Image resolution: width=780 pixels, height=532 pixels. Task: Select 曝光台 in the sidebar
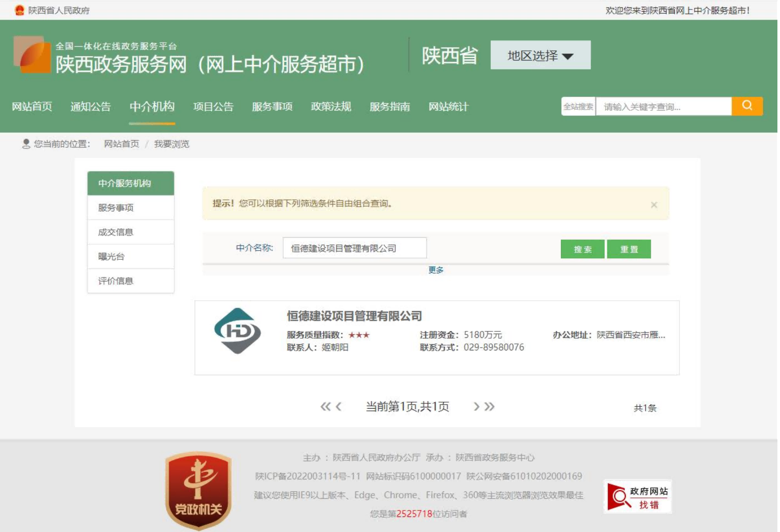pyautogui.click(x=131, y=258)
